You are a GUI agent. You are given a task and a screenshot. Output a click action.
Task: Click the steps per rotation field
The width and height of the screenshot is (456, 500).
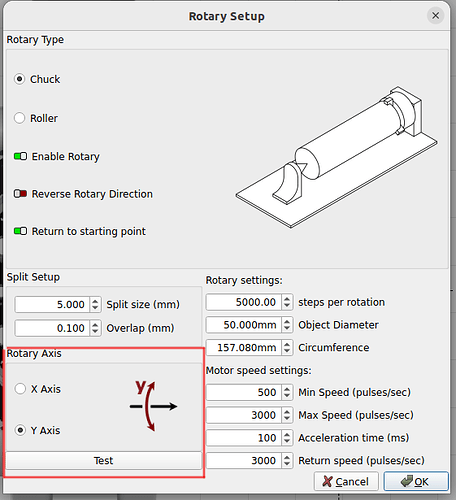[x=244, y=302]
